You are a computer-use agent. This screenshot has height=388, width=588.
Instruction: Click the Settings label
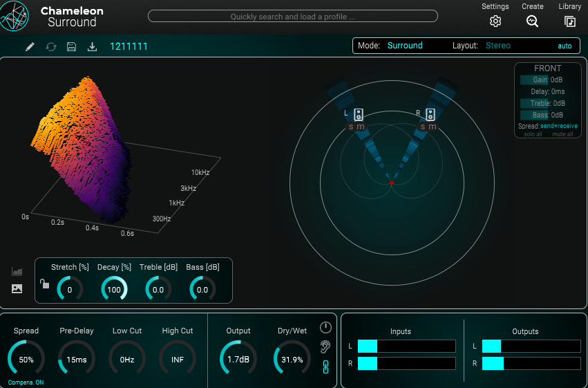(x=495, y=6)
